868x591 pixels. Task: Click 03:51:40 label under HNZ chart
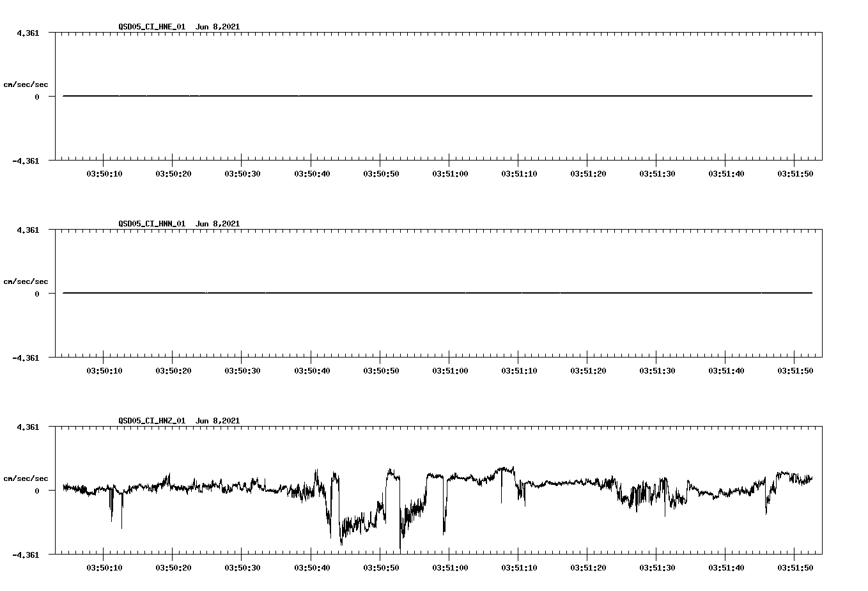[726, 568]
